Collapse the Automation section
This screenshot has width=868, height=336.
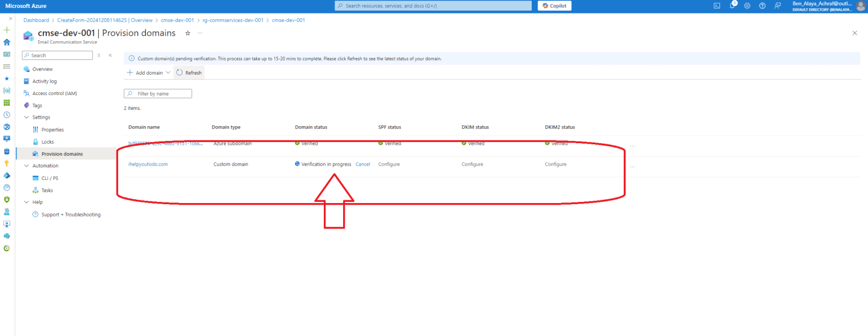[27, 165]
